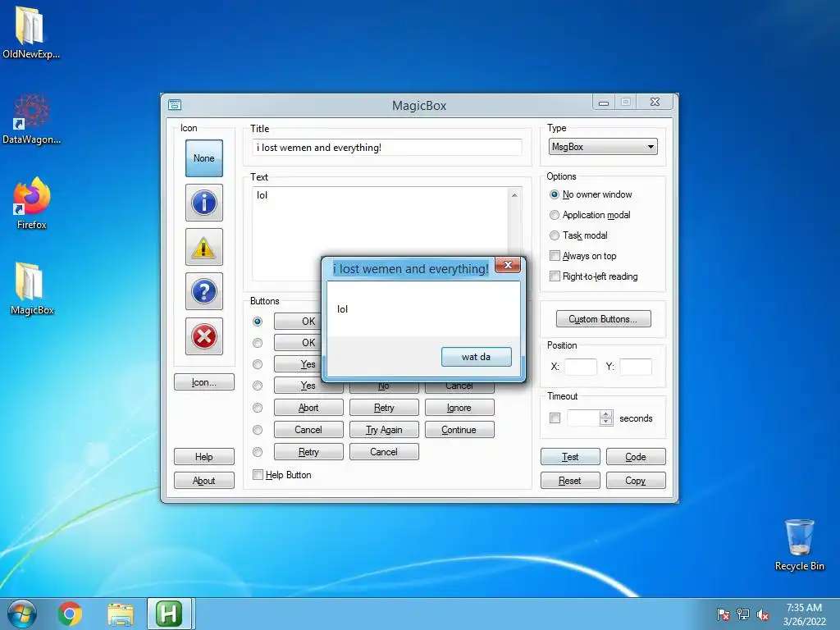Select the Abort Retry Ignore button set

[x=258, y=408]
